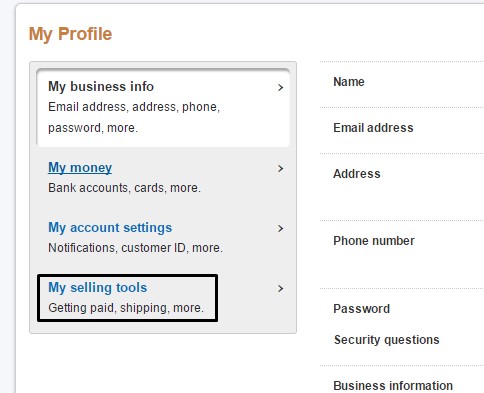Click 'Bank accounts, cards, more.' description

(x=124, y=188)
